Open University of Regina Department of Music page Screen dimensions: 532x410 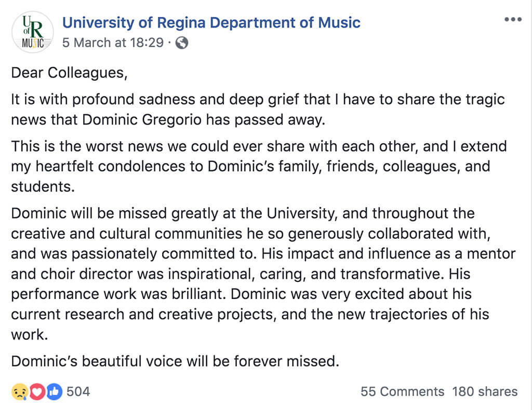point(211,23)
